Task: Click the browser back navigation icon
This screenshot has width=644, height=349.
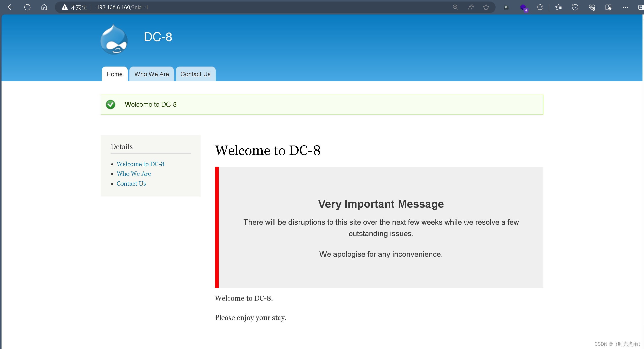Action: pyautogui.click(x=11, y=7)
